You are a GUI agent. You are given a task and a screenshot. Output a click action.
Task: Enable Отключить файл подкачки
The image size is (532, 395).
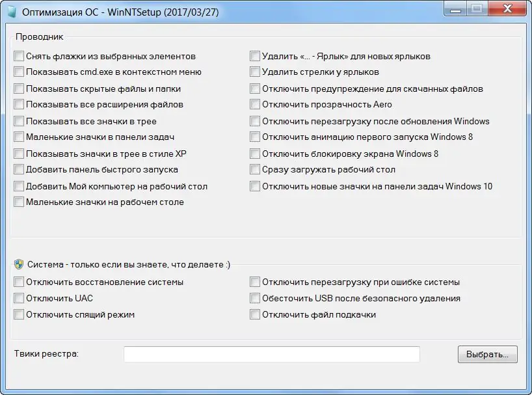(255, 315)
